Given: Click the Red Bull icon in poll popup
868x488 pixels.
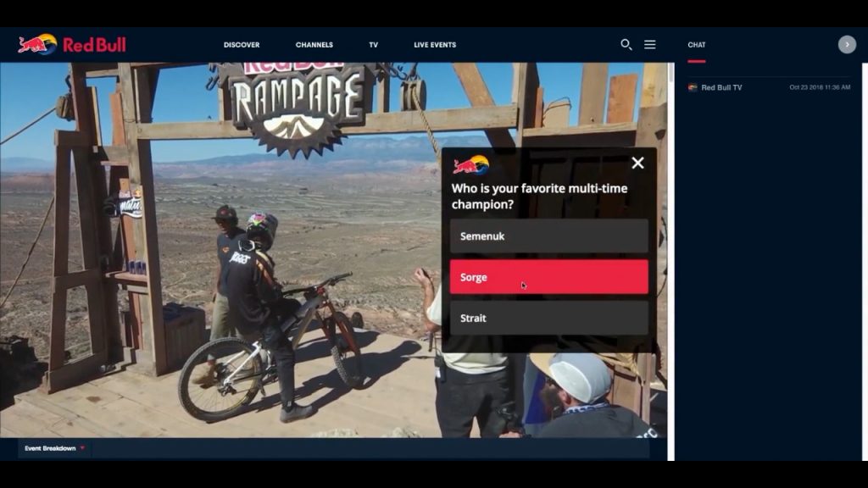Looking at the screenshot, I should [x=471, y=165].
